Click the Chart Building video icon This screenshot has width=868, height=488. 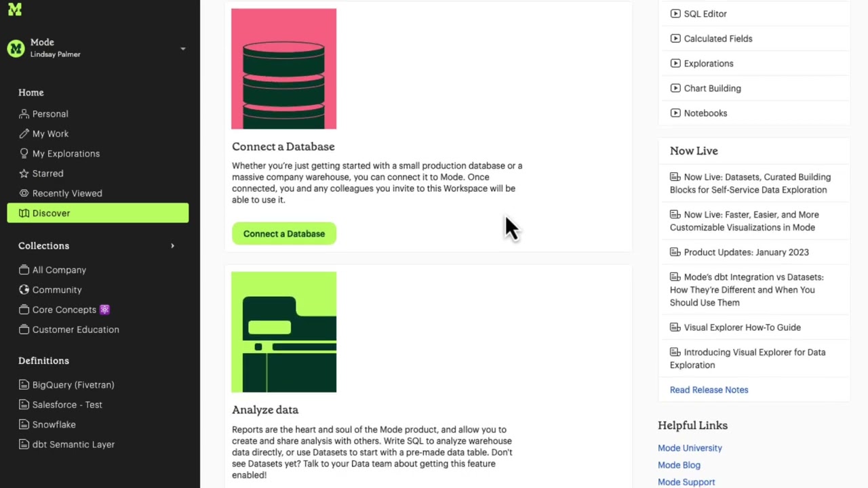tap(675, 88)
